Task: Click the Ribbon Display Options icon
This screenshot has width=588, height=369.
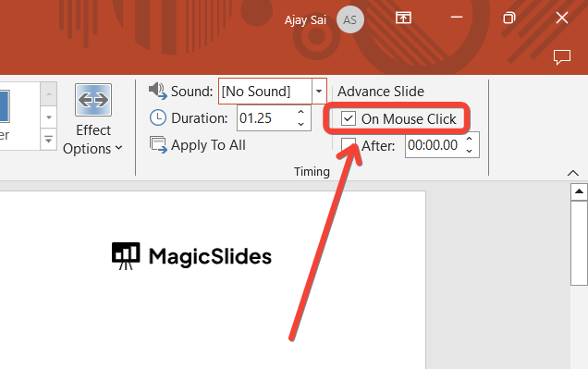Action: click(x=403, y=18)
